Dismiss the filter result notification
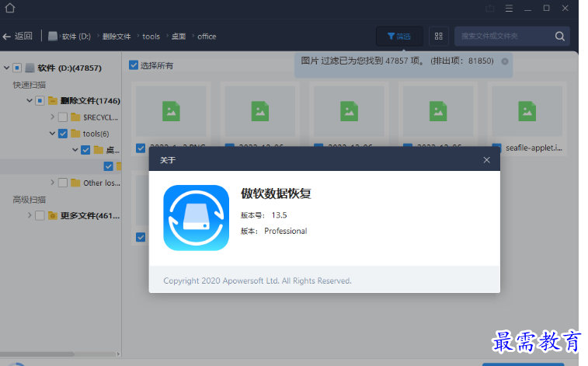The image size is (588, 366). [505, 61]
